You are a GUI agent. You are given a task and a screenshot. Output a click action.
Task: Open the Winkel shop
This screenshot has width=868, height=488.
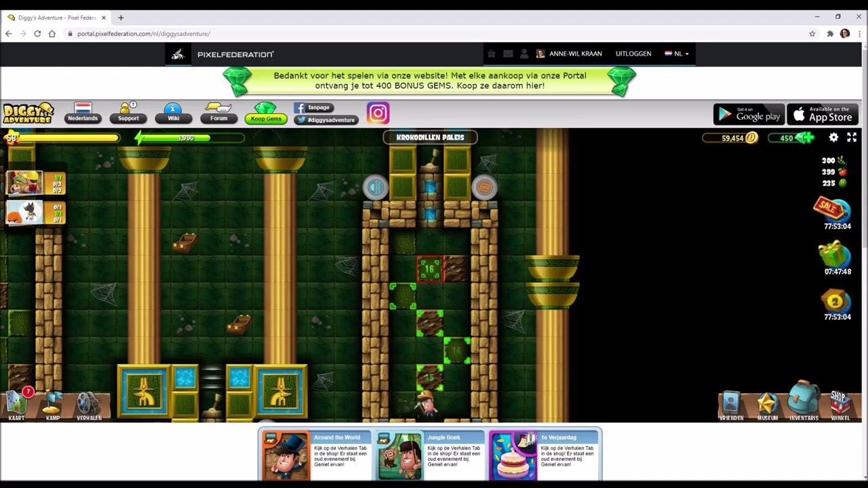point(840,405)
